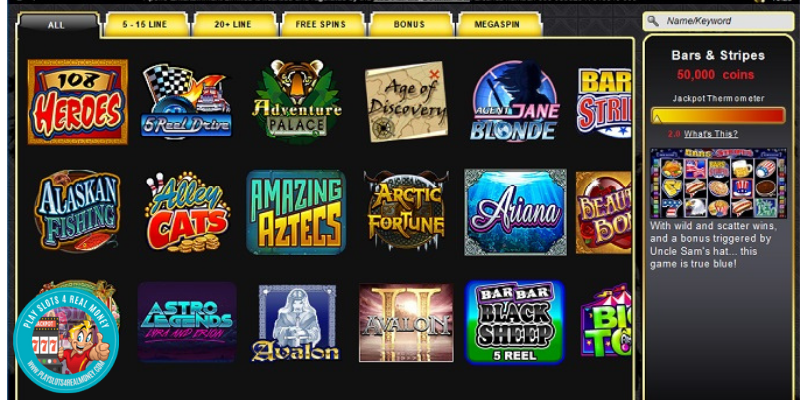
Task: Open Astro Legends Lyra and Erion
Action: click(187, 322)
